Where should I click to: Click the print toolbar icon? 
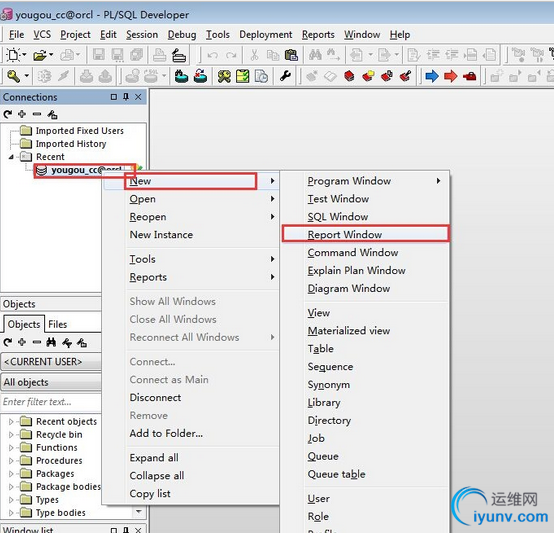pyautogui.click(x=159, y=55)
